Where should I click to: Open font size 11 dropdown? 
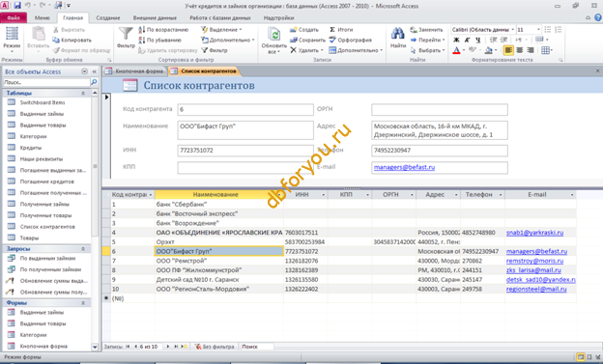point(538,30)
